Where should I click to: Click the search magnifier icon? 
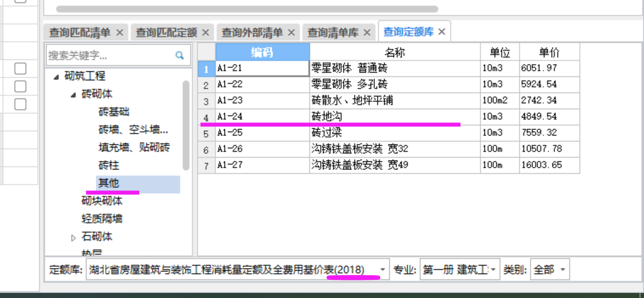180,55
